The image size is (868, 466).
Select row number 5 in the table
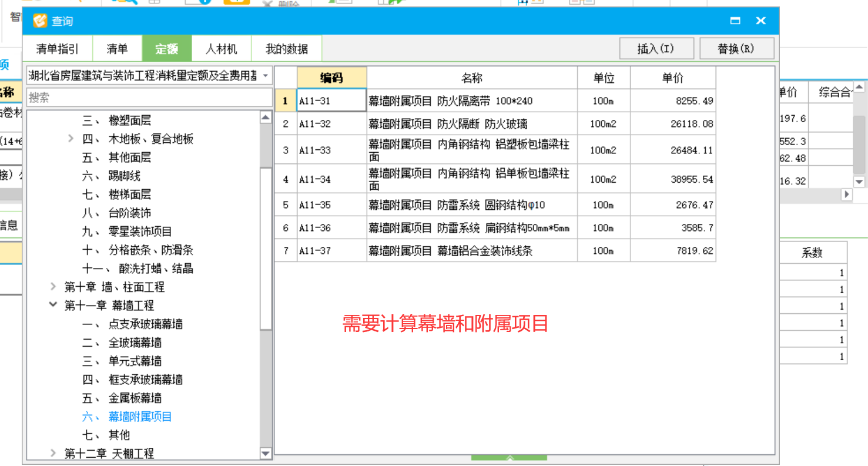[x=286, y=205]
